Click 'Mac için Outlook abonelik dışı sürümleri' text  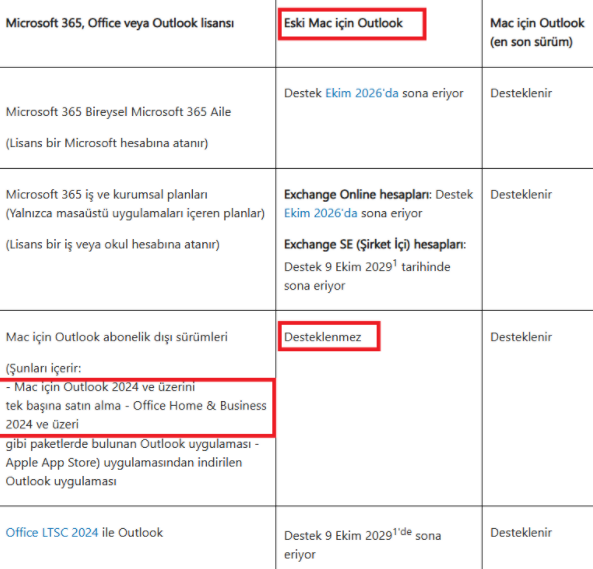(x=116, y=337)
